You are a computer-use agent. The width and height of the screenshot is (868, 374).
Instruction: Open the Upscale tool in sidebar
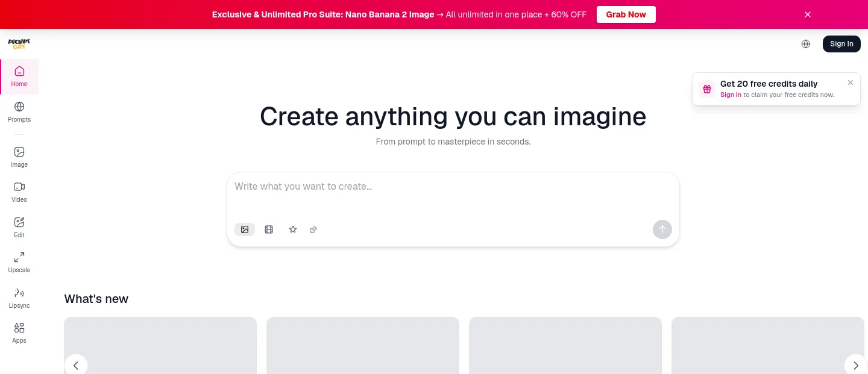(x=19, y=262)
